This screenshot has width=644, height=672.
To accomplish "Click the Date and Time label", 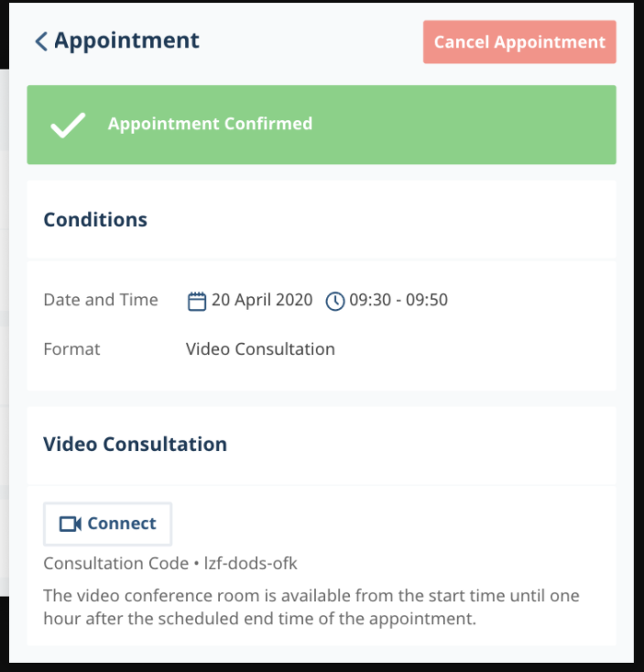I will click(101, 300).
